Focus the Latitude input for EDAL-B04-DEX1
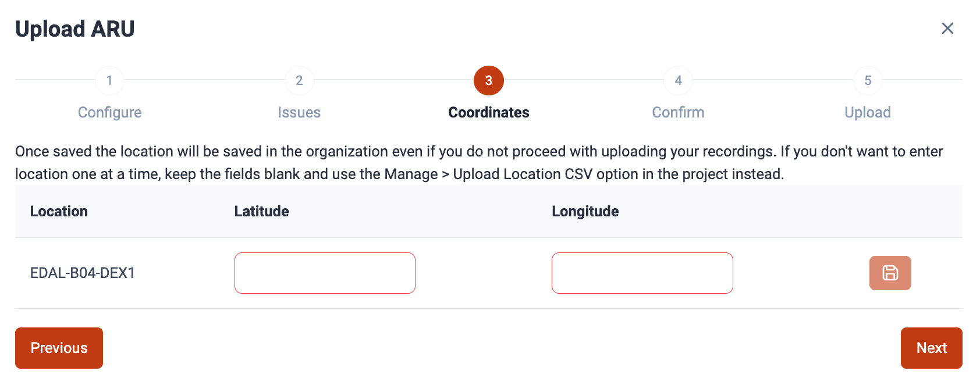This screenshot has height=385, width=980. point(325,273)
